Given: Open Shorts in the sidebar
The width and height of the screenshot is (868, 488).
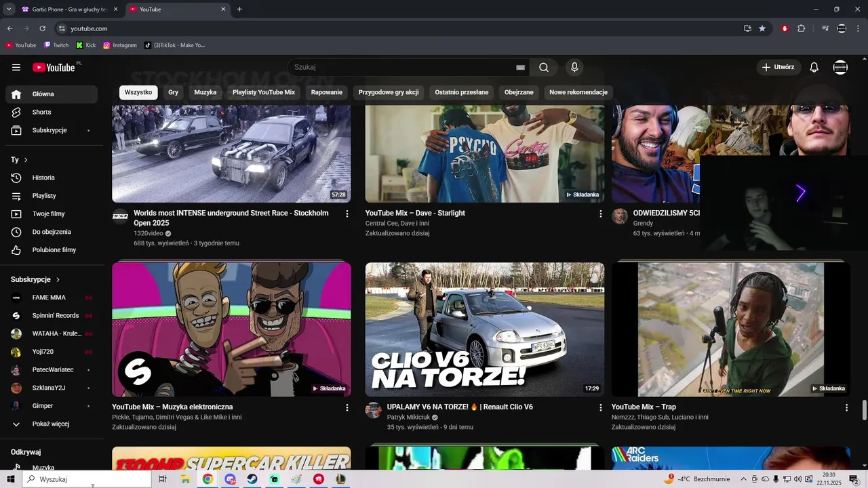Looking at the screenshot, I should coord(52,112).
